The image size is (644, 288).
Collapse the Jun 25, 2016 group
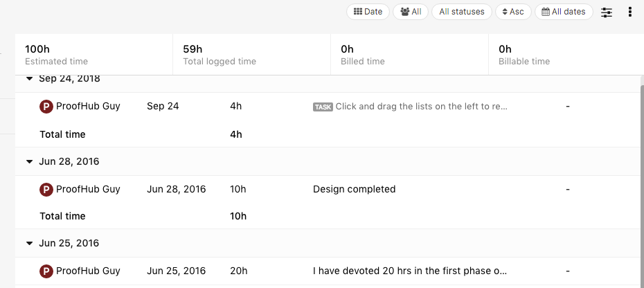[29, 244]
